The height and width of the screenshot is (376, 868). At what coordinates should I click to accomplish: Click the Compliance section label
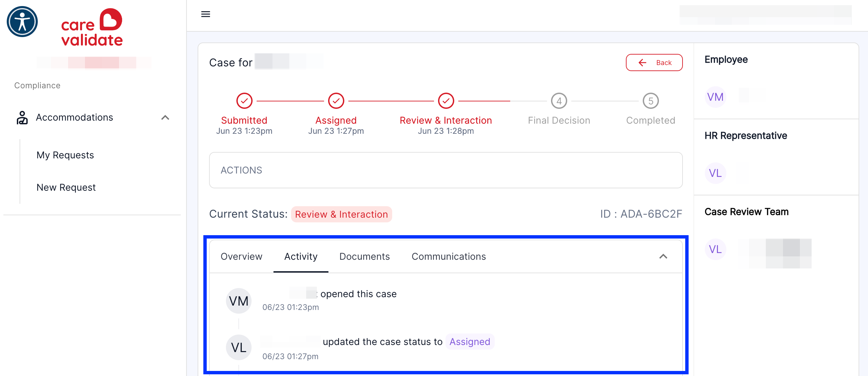(37, 86)
